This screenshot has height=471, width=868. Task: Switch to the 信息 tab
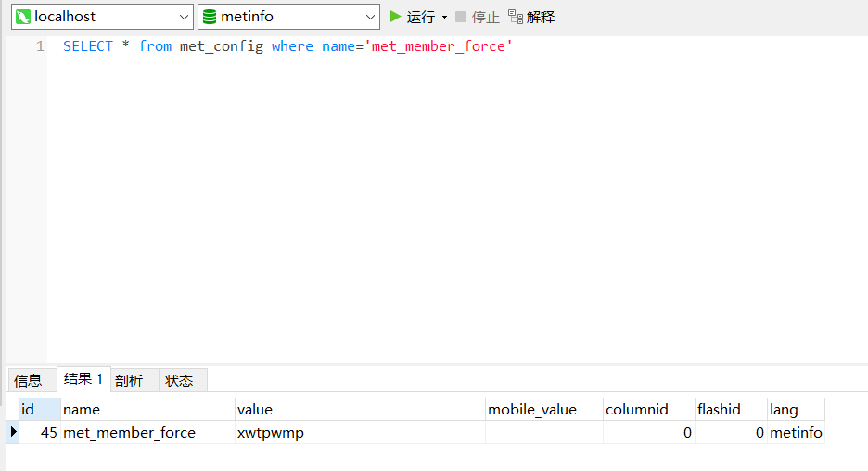click(28, 380)
